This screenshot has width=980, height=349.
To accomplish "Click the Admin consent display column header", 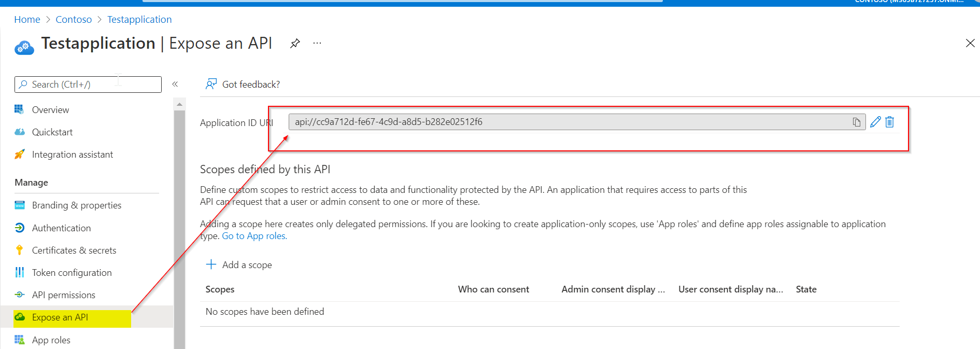I will pyautogui.click(x=613, y=289).
